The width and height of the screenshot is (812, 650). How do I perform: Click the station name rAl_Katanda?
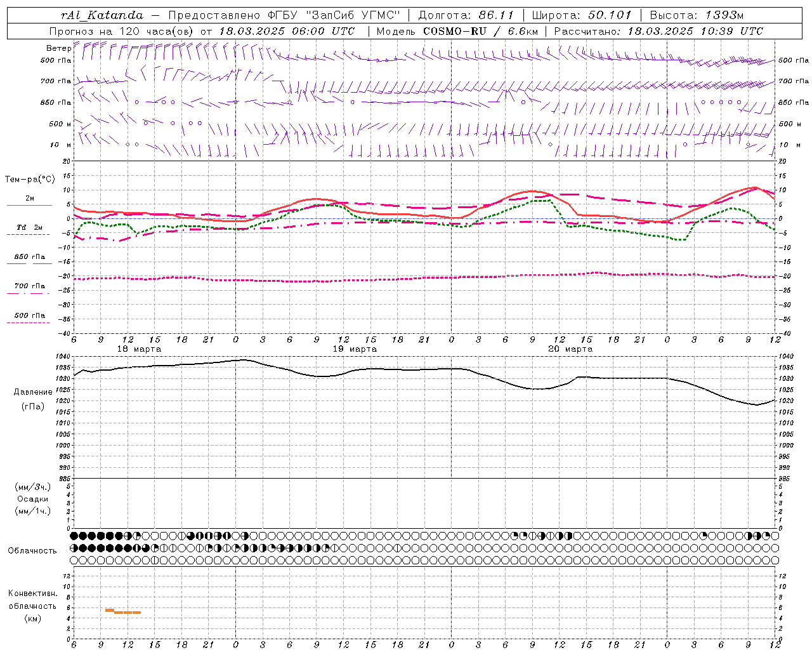click(102, 15)
